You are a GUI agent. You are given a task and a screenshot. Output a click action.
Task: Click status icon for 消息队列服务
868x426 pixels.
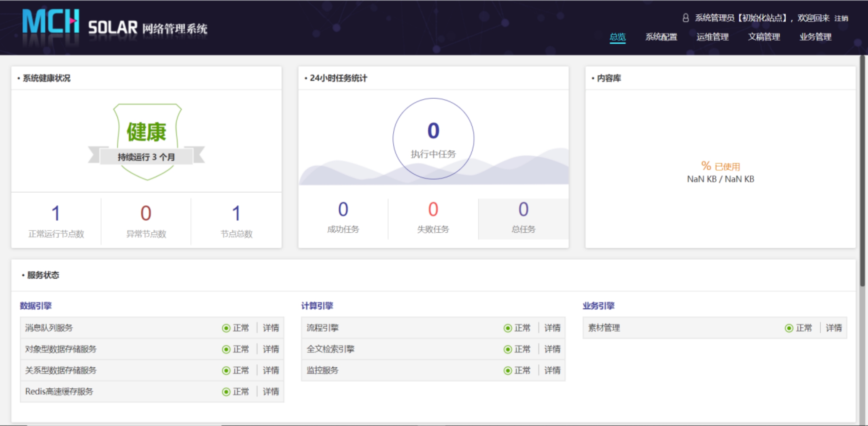pyautogui.click(x=226, y=328)
